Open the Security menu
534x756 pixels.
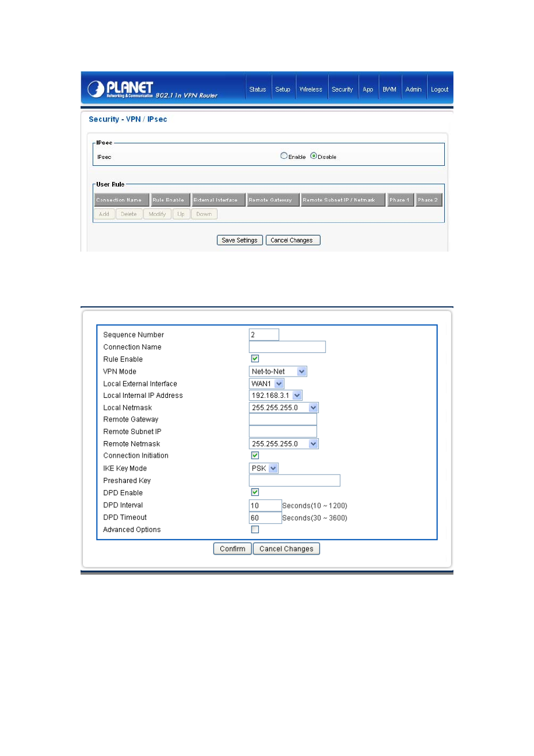342,89
